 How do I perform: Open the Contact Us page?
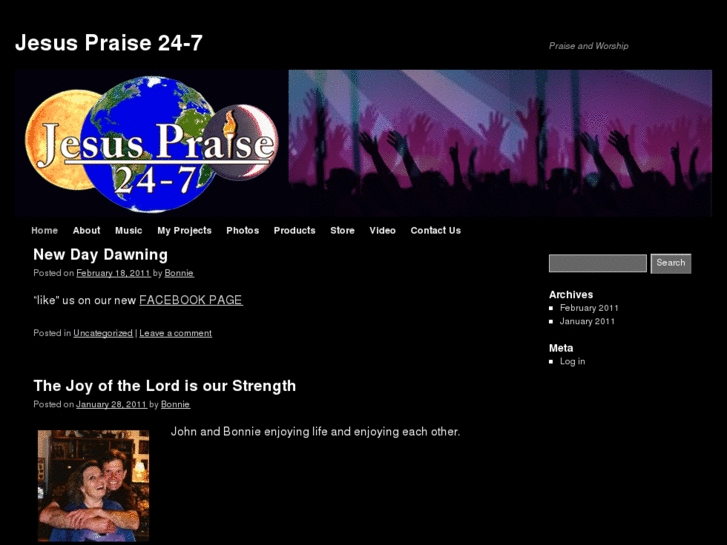435,231
